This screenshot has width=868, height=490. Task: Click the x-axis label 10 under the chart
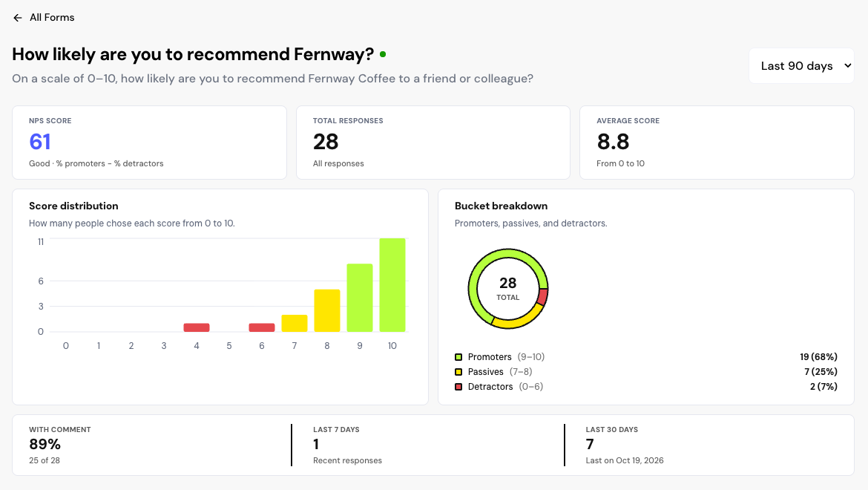pyautogui.click(x=392, y=346)
